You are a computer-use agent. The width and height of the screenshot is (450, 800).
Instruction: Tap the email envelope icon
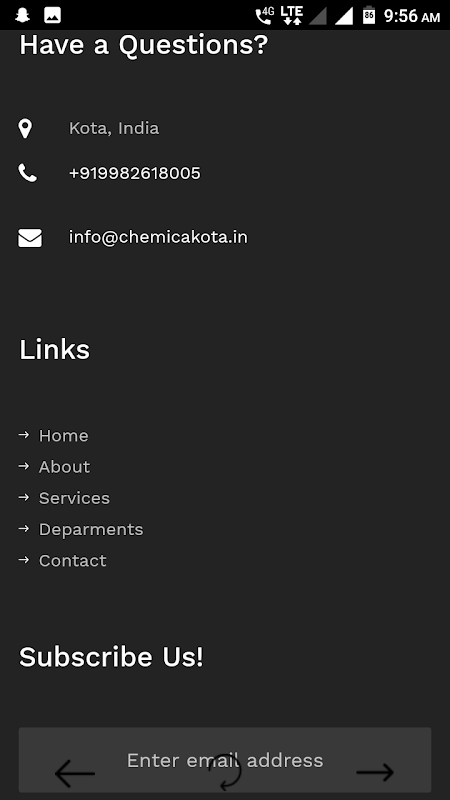tap(30, 238)
